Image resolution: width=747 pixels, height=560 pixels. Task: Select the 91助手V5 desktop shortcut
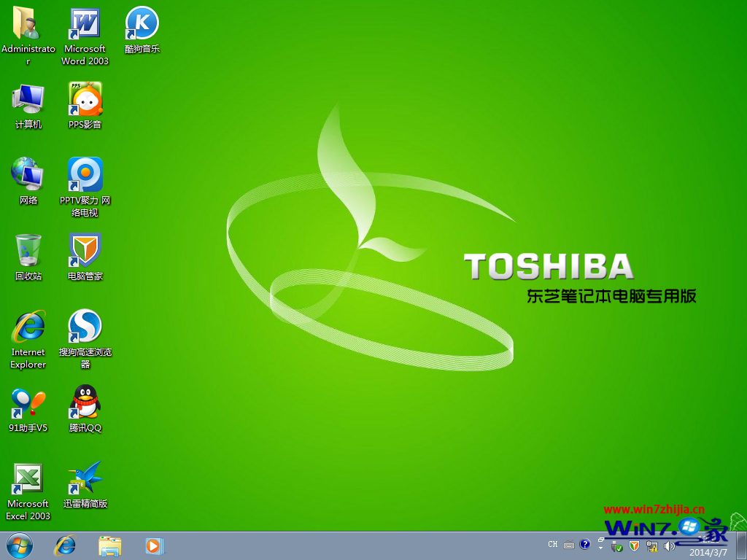28,403
